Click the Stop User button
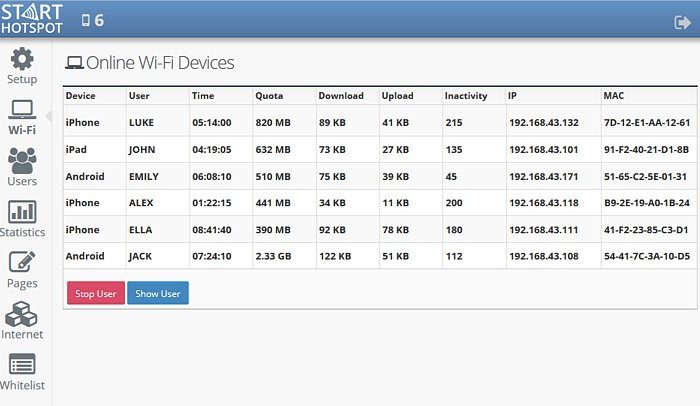The height and width of the screenshot is (406, 700). pyautogui.click(x=96, y=293)
